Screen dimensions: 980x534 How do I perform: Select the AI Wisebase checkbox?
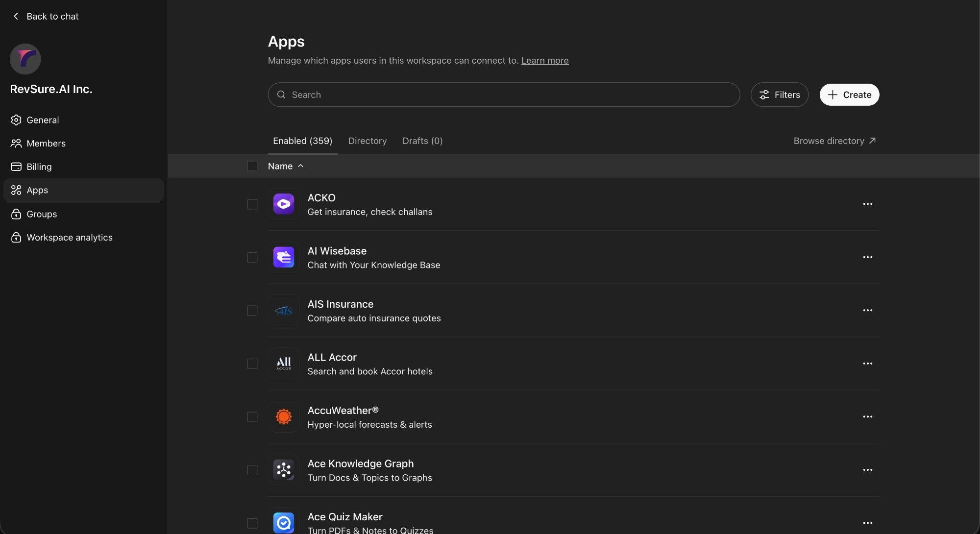click(x=252, y=257)
